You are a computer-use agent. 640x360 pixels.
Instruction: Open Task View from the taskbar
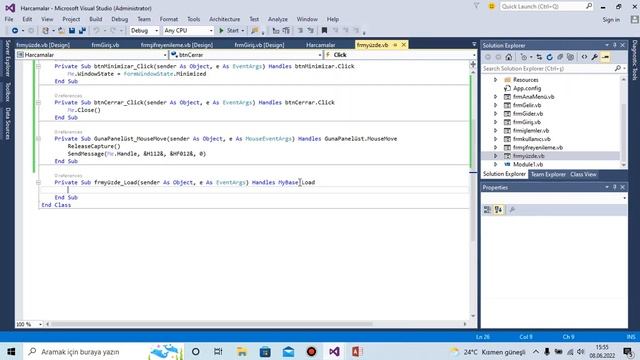[218, 351]
